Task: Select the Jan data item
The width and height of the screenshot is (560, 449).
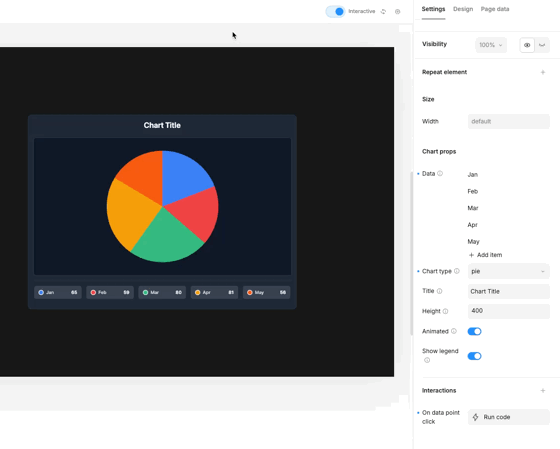Action: (472, 175)
